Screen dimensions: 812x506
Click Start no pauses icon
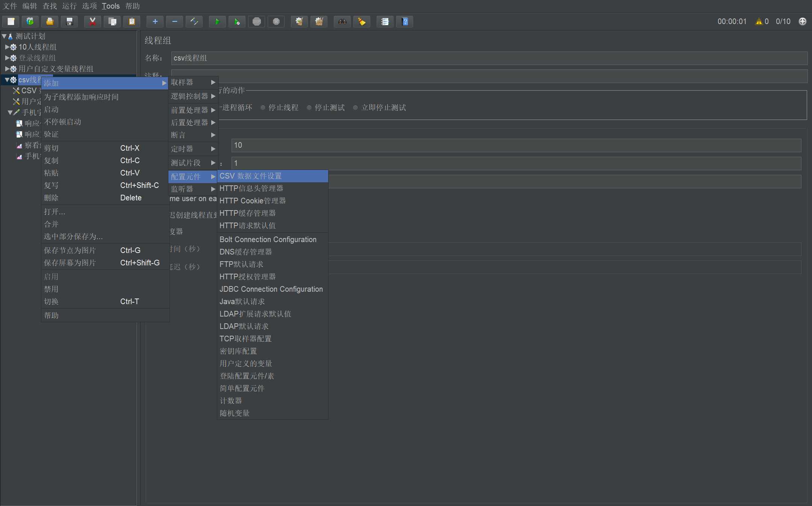tap(237, 21)
